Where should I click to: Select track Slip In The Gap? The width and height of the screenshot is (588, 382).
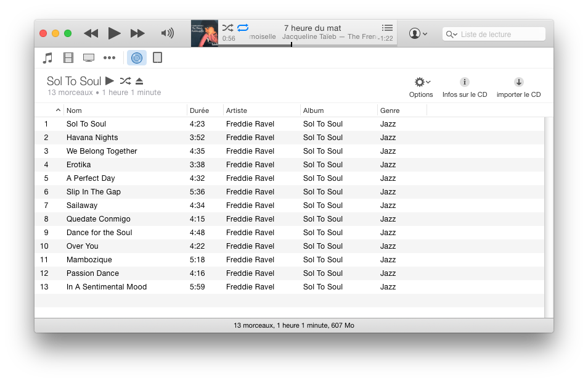tap(289, 191)
